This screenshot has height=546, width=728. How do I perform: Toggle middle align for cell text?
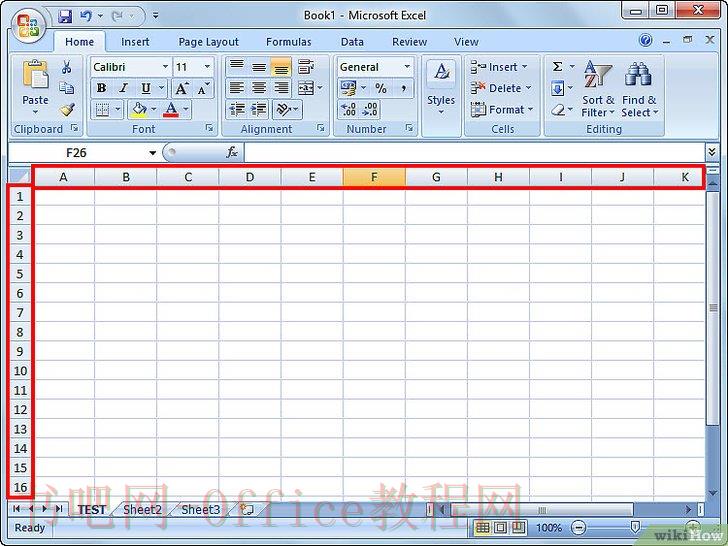click(x=259, y=66)
